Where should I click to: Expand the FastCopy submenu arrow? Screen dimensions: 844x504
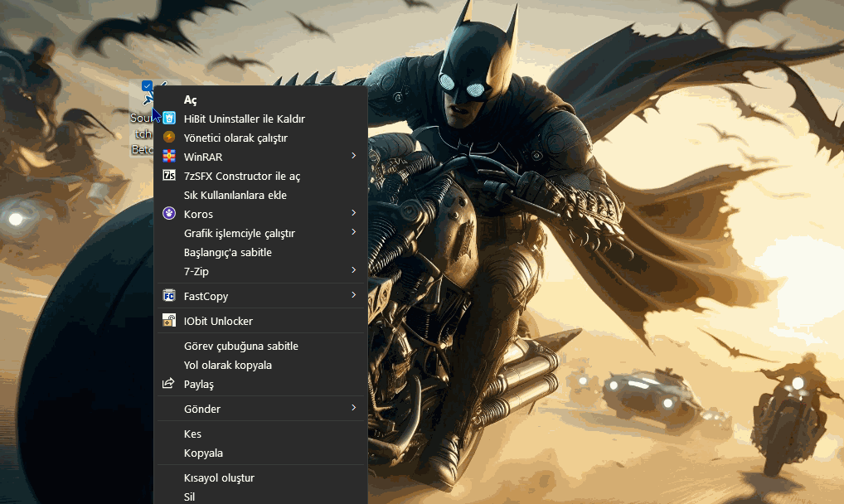coord(354,295)
